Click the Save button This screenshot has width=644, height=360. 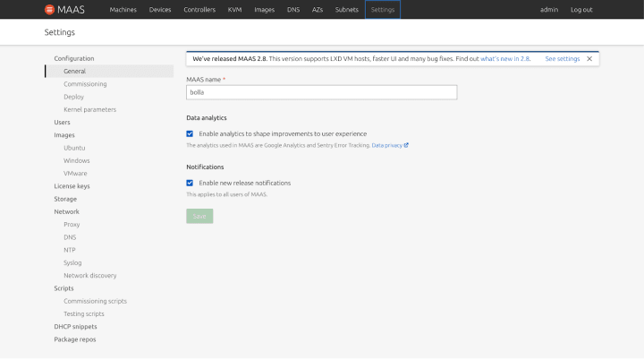click(199, 216)
